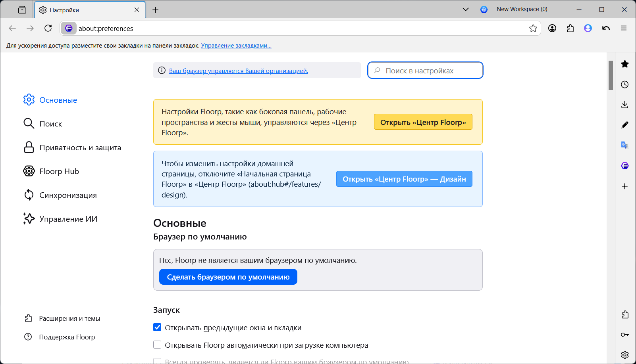Open passwords key icon in sidebar
636x364 pixels.
coord(625,335)
